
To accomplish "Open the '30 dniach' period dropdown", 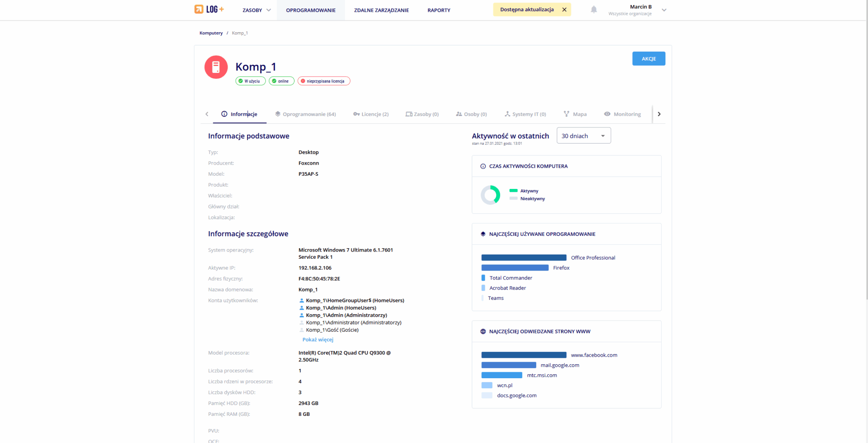I will (x=583, y=136).
